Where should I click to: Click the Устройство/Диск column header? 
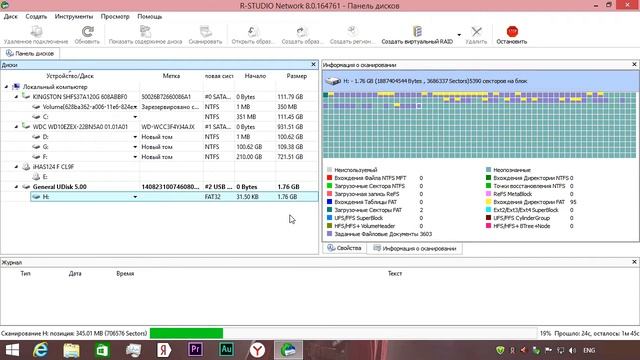point(70,76)
